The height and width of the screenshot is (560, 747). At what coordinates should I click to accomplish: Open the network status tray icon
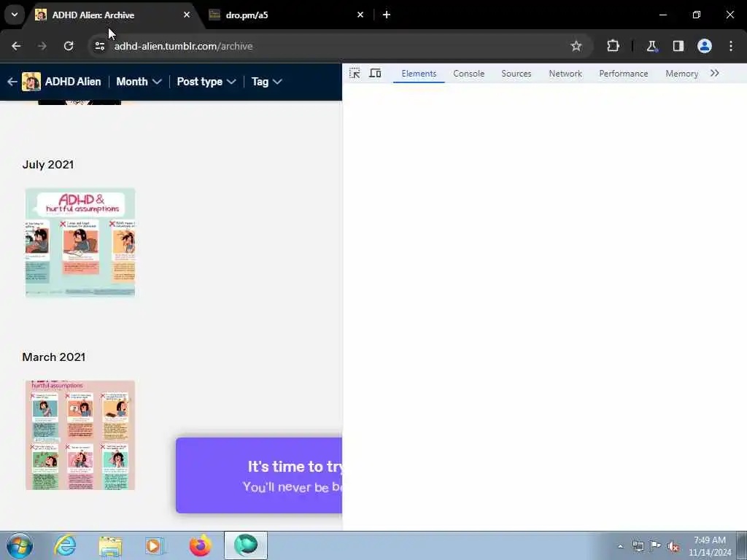point(638,546)
